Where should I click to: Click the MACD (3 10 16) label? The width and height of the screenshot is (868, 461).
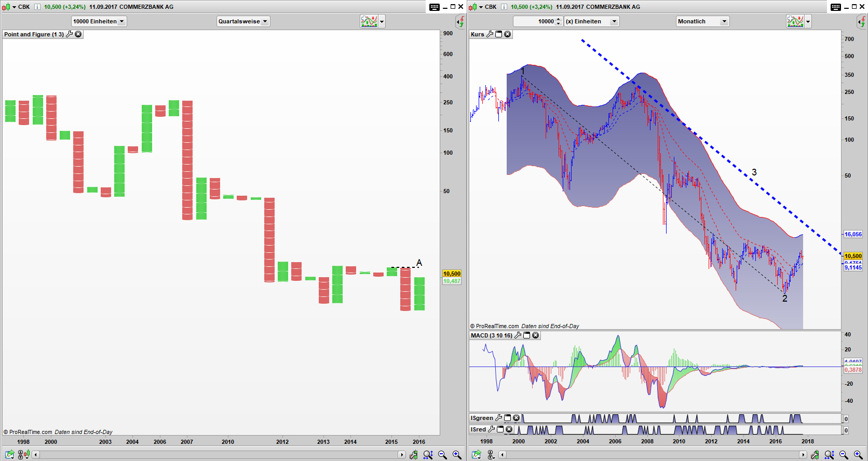coord(491,335)
